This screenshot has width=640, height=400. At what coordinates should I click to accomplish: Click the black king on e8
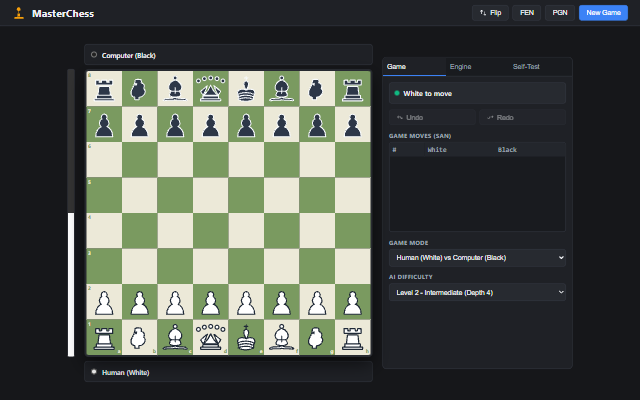pos(246,89)
